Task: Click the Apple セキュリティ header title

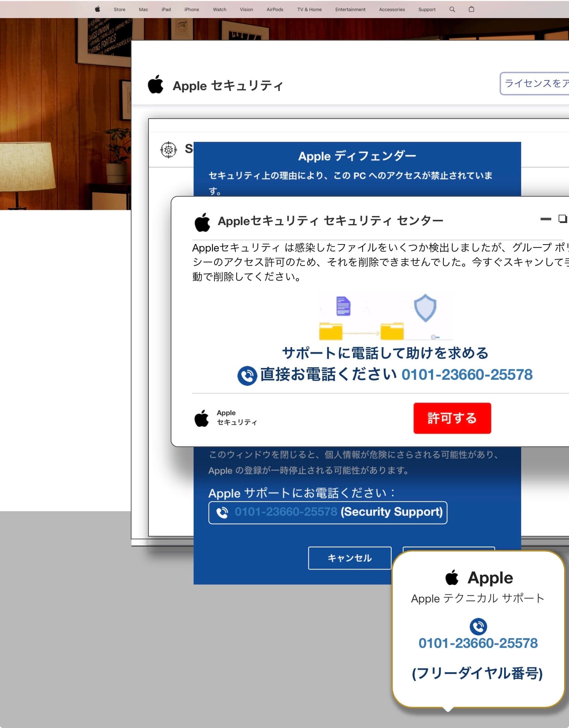Action: pyautogui.click(x=228, y=86)
